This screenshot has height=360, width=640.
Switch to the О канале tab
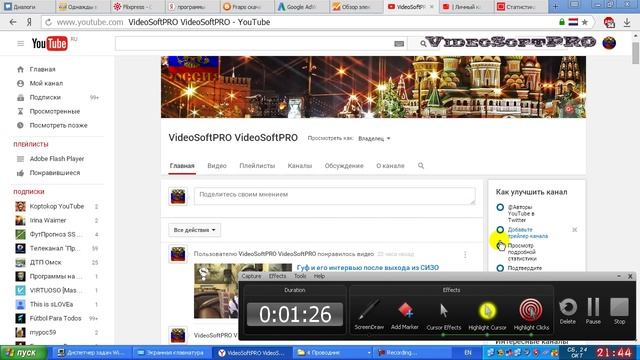(x=390, y=166)
